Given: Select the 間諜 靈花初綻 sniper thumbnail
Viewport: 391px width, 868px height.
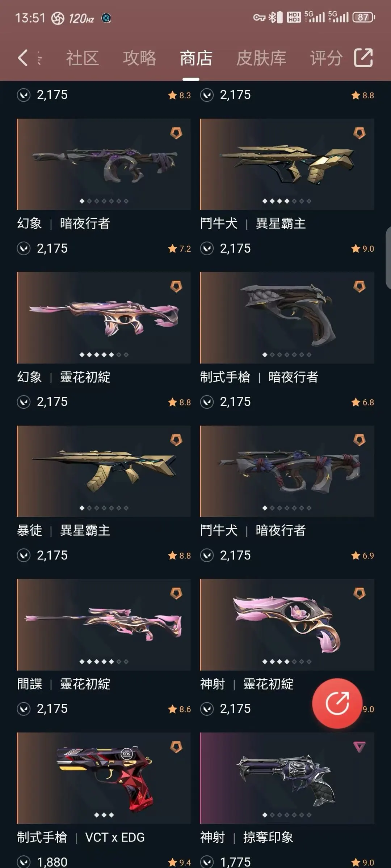Looking at the screenshot, I should (x=104, y=625).
